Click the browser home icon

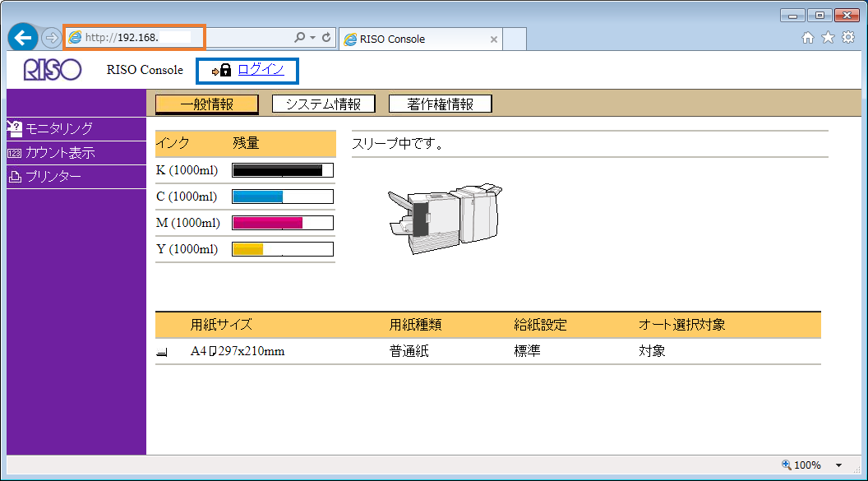tap(808, 37)
